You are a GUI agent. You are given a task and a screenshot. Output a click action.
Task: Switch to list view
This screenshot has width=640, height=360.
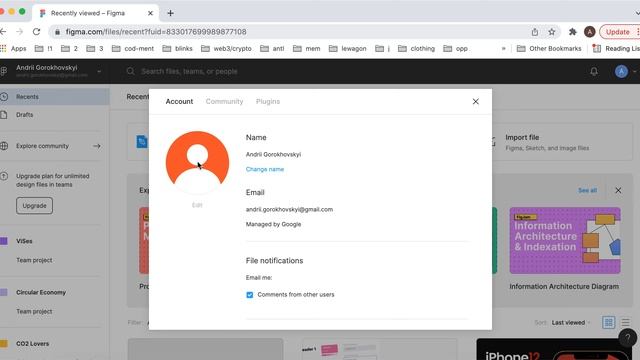coord(625,322)
